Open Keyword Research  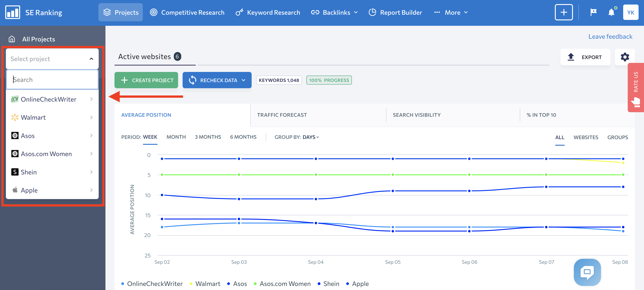point(268,12)
